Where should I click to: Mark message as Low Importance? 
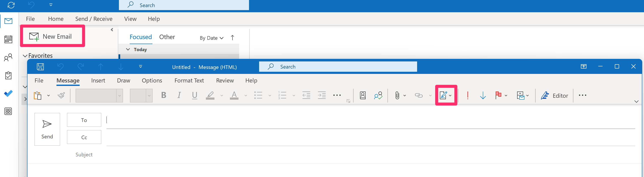483,95
